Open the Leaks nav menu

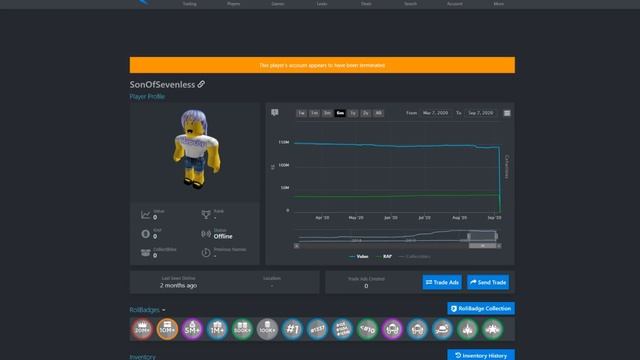322,4
